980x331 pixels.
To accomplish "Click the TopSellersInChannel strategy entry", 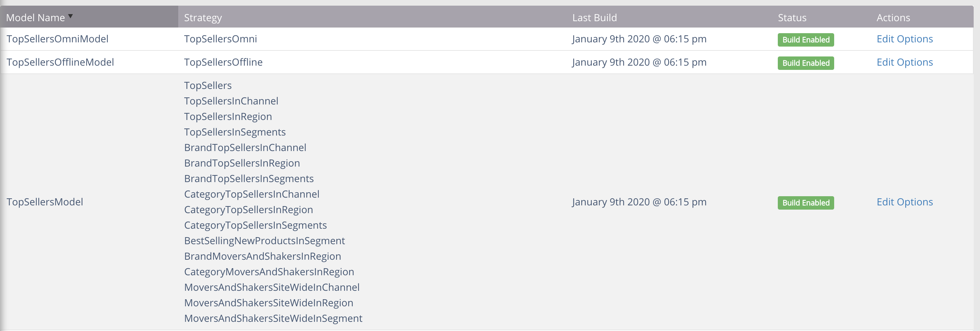I will pyautogui.click(x=231, y=101).
